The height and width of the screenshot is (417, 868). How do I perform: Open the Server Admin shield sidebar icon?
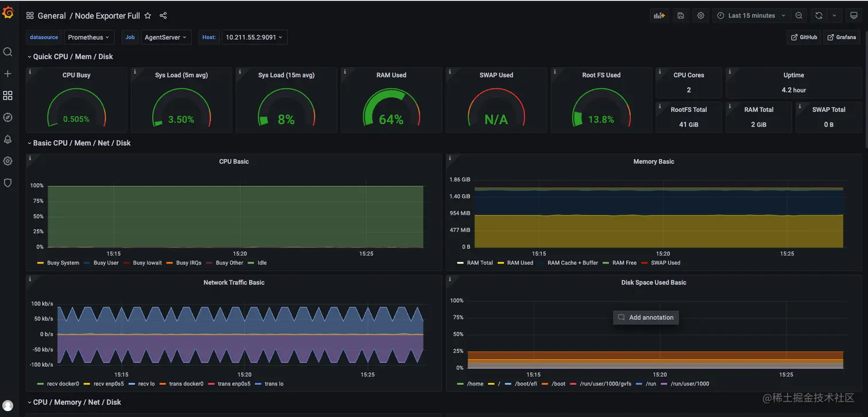coord(7,183)
